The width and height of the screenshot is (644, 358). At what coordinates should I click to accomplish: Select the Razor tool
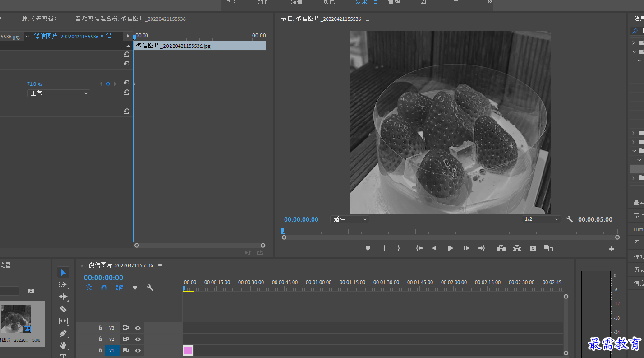coord(63,309)
